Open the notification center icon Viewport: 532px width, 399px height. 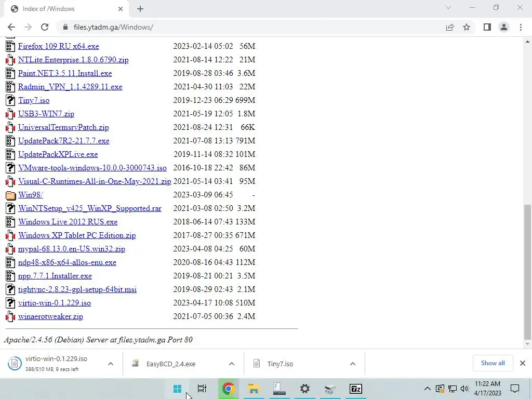pos(515,389)
